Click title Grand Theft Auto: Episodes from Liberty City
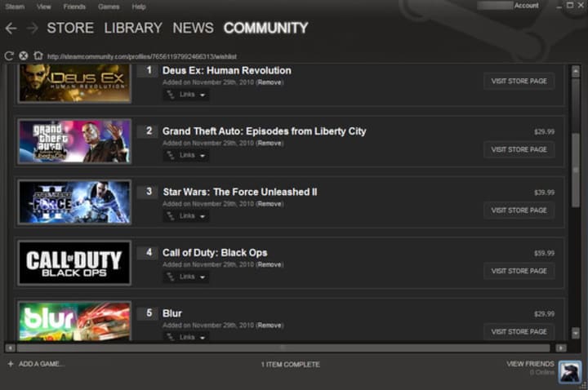The image size is (588, 390). tap(265, 131)
